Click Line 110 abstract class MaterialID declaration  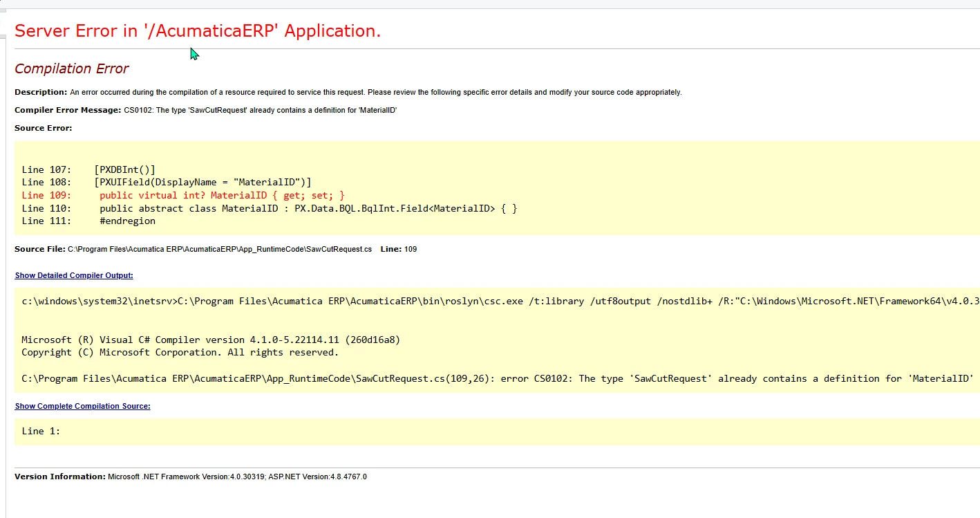pos(270,208)
